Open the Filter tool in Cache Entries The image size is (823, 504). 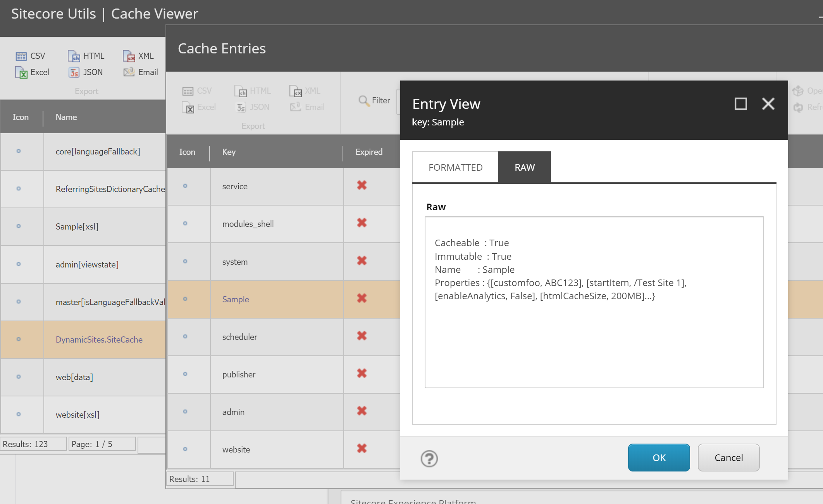click(374, 100)
